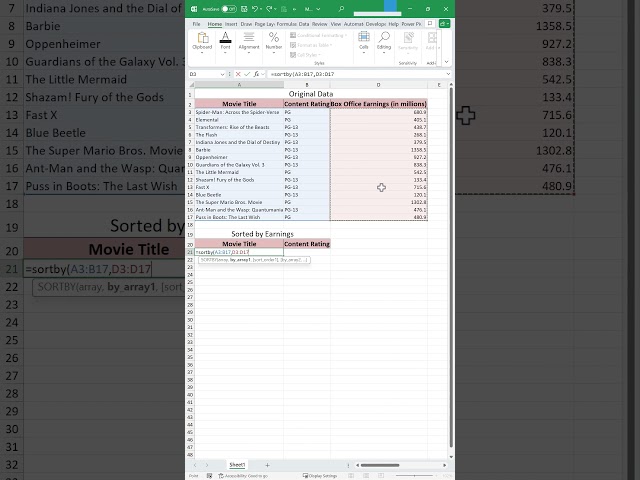This screenshot has width=640, height=480.
Task: Click the vertical scrollbar thumb
Action: click(x=451, y=267)
